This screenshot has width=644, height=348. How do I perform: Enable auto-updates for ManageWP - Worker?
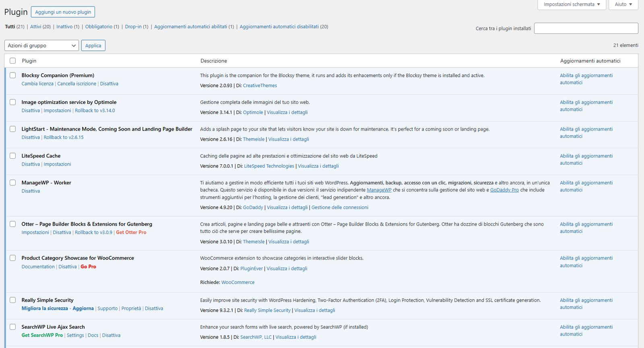[586, 186]
